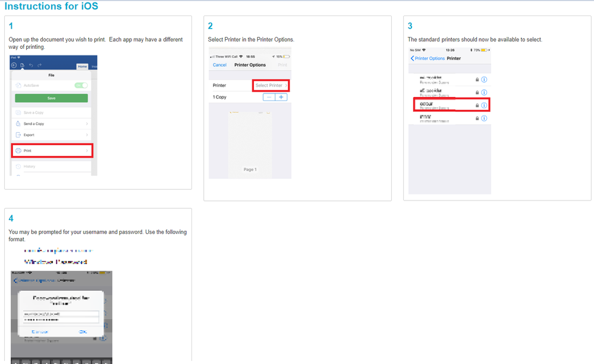Tap lock icon of second printer
Image resolution: width=594 pixels, height=364 pixels.
point(477,92)
